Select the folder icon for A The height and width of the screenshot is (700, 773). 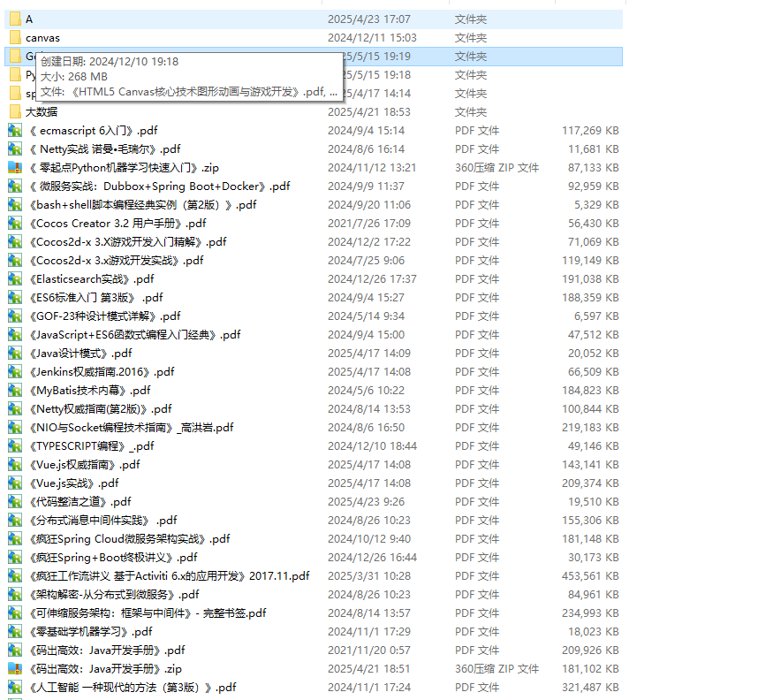(15, 19)
